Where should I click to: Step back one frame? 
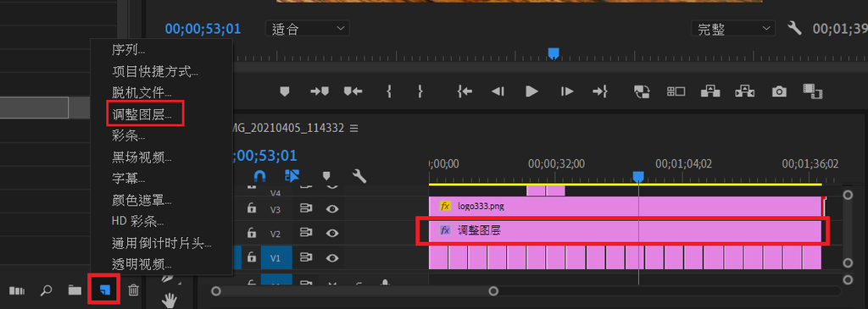point(498,91)
